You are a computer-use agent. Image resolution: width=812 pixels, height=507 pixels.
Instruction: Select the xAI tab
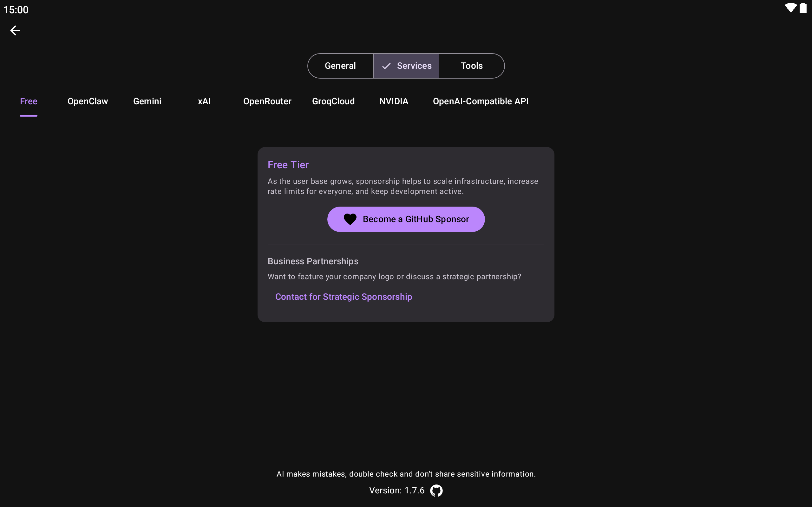tap(204, 101)
